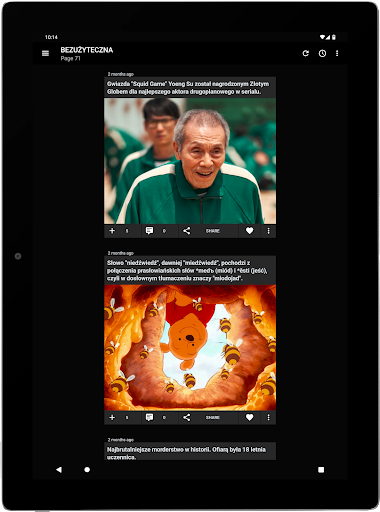Open the Squid Game actor photo
The height and width of the screenshot is (512, 380).
[190, 161]
